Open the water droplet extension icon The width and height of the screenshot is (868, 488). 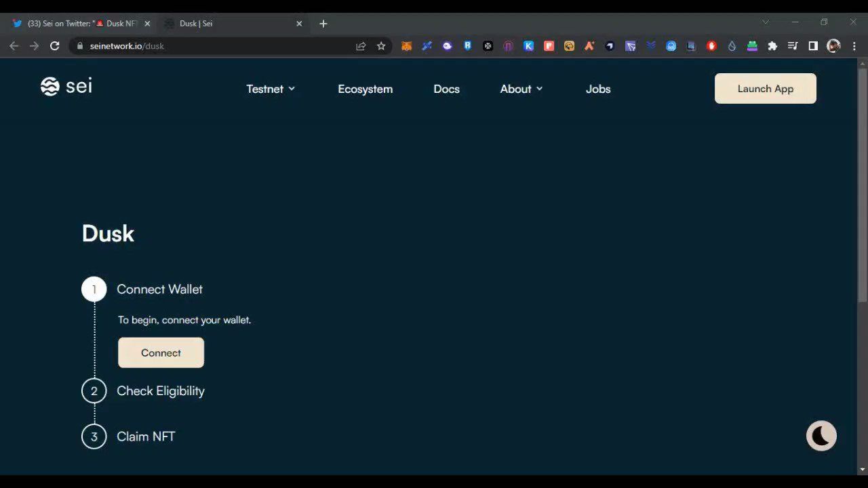click(x=732, y=46)
